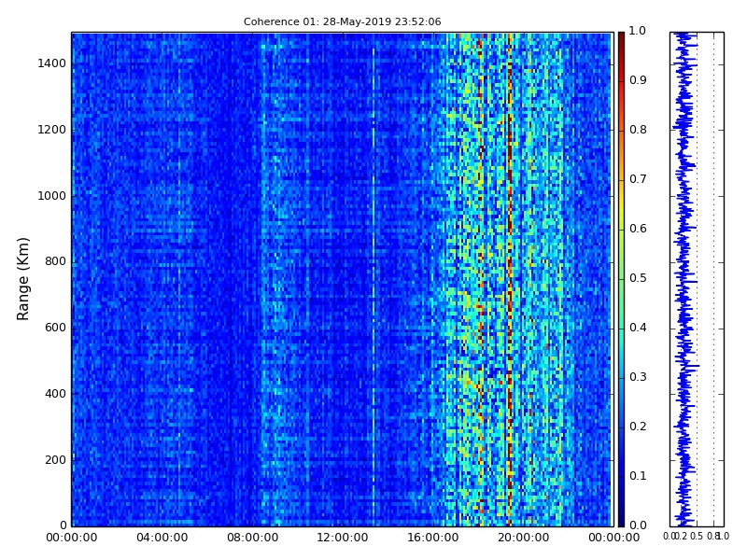Click the colorbar 1.0 label
Image resolution: width=747 pixels, height=560 pixels.
click(638, 31)
